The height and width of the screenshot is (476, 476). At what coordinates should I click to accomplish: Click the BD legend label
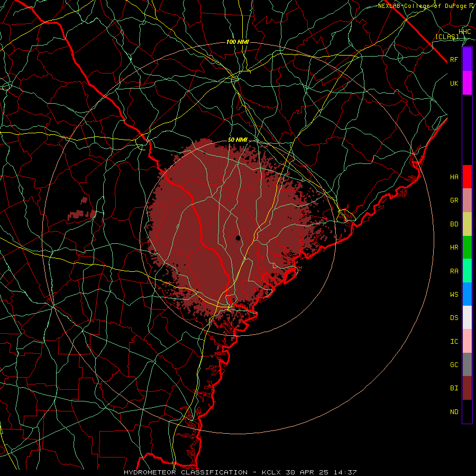pos(454,224)
